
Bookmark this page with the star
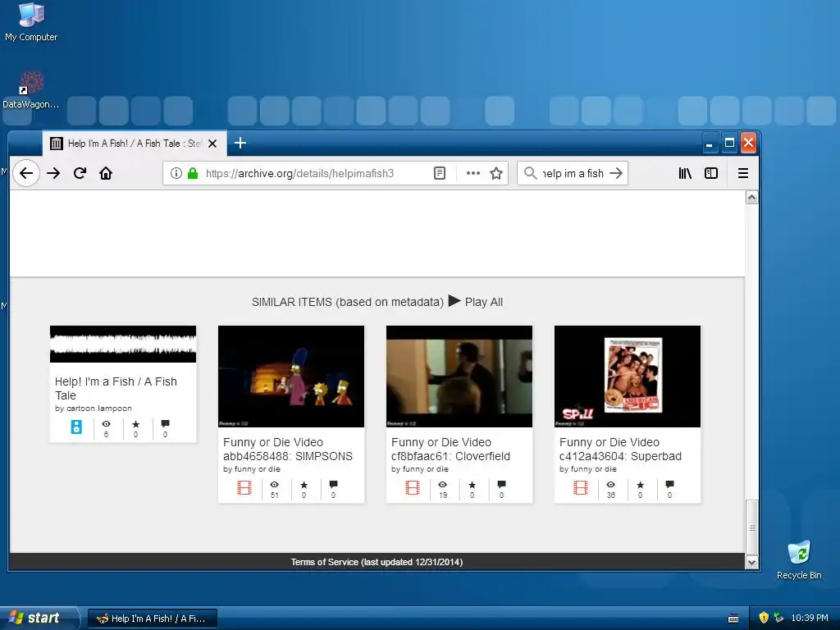click(x=496, y=173)
